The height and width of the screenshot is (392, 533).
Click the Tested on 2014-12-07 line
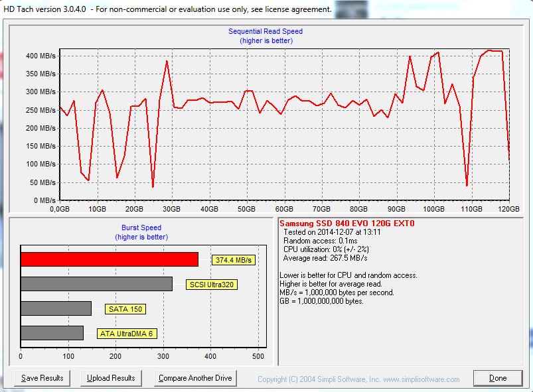click(x=332, y=232)
